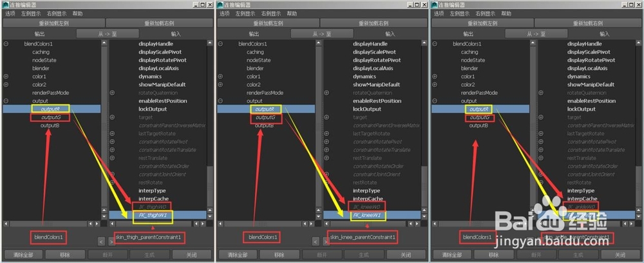Open 选项 menu in thigh constraint window
Screen dimensions: 644x263
(10, 14)
